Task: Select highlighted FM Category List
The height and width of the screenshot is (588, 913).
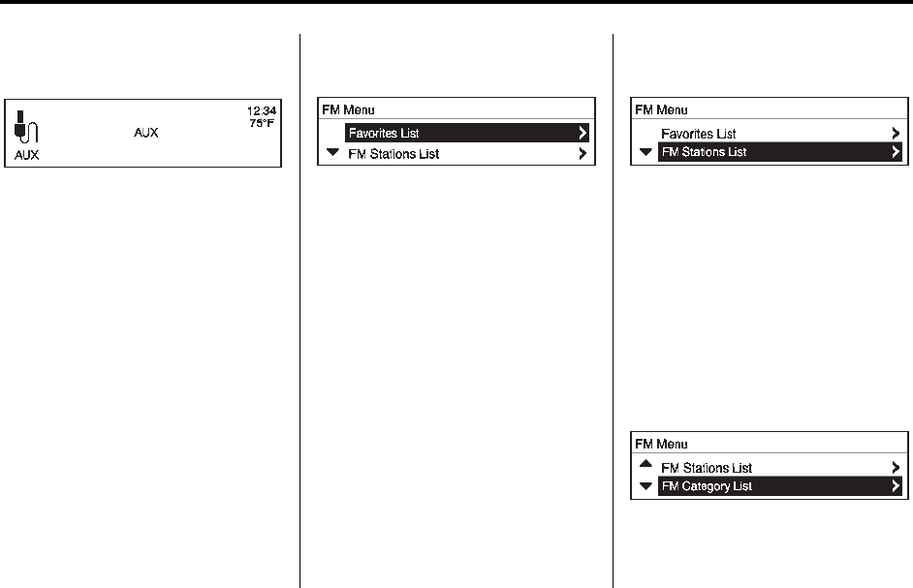Action: click(779, 486)
